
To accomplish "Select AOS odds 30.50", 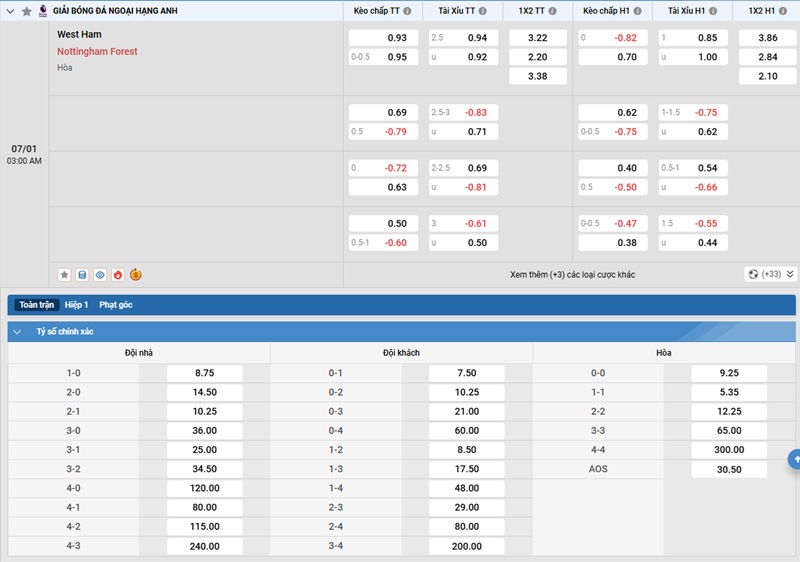I will point(729,470).
